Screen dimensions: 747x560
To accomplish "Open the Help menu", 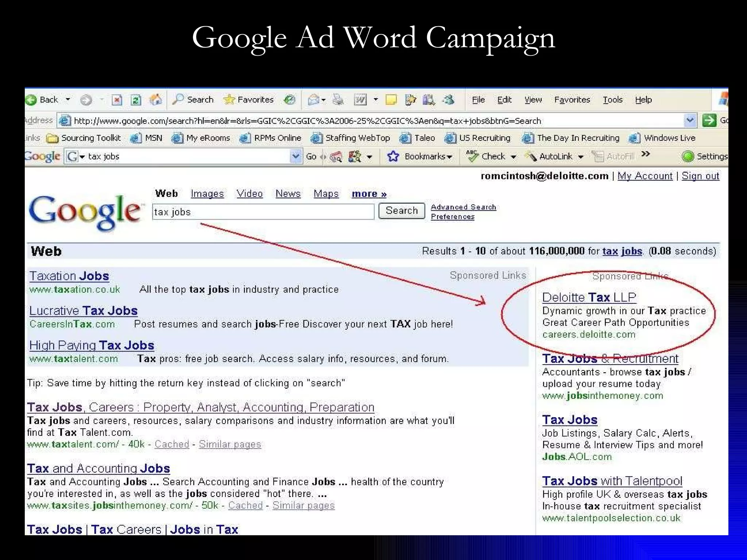I will tap(643, 100).
